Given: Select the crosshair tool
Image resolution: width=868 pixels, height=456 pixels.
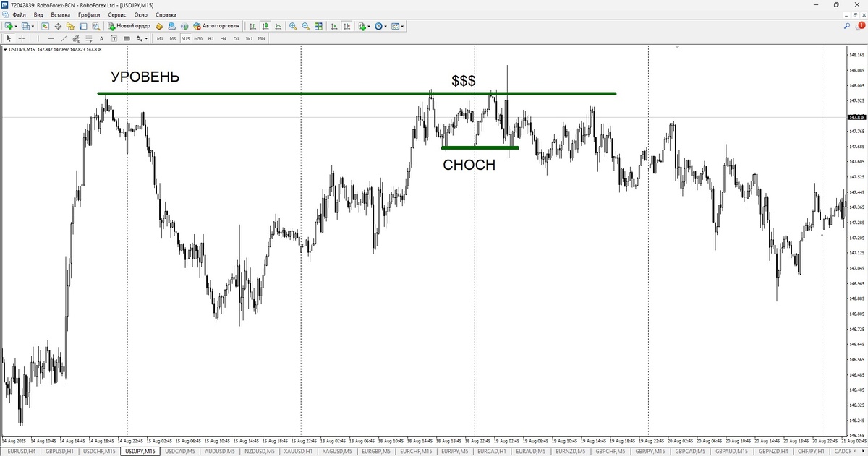Looking at the screenshot, I should point(22,38).
